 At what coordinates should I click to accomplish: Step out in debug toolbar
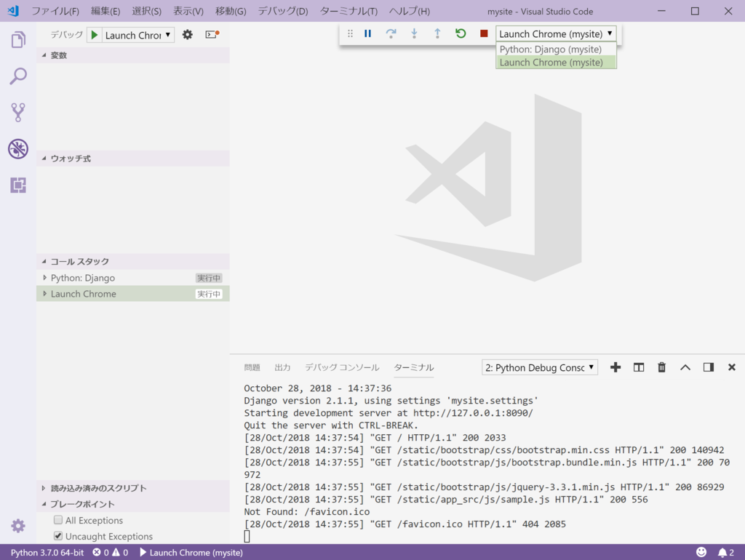(437, 33)
